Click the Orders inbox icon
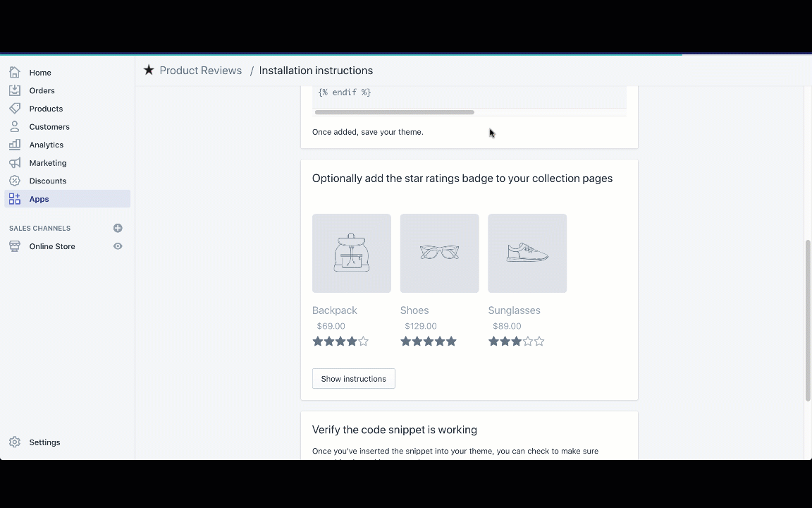 (15, 90)
